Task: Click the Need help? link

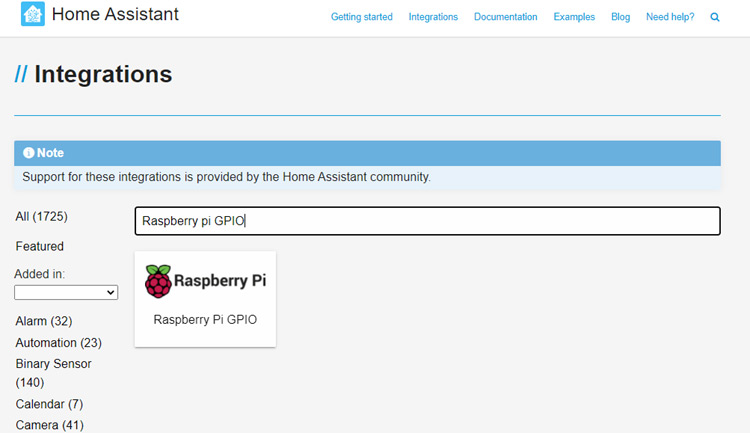Action: pyautogui.click(x=670, y=17)
